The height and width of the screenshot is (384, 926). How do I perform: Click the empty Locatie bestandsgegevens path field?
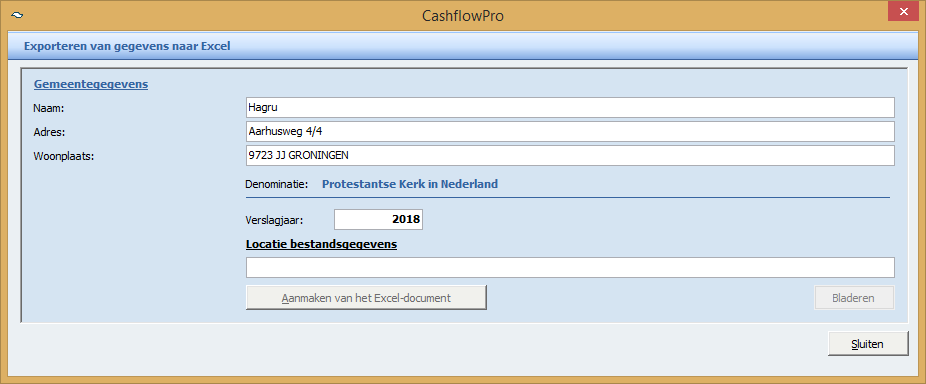point(570,267)
